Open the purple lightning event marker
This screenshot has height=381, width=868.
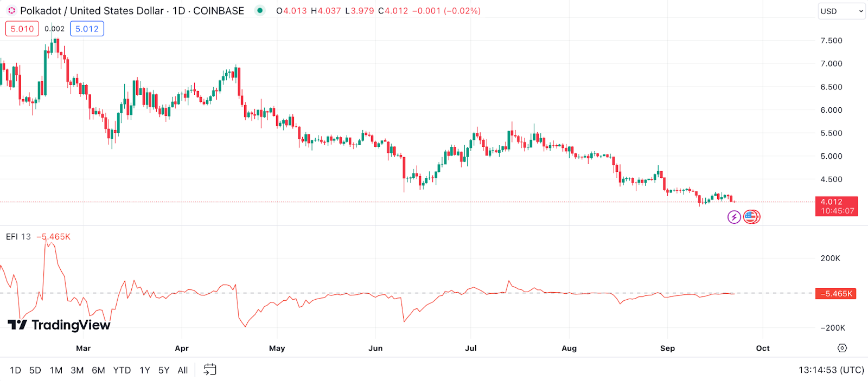(x=734, y=217)
